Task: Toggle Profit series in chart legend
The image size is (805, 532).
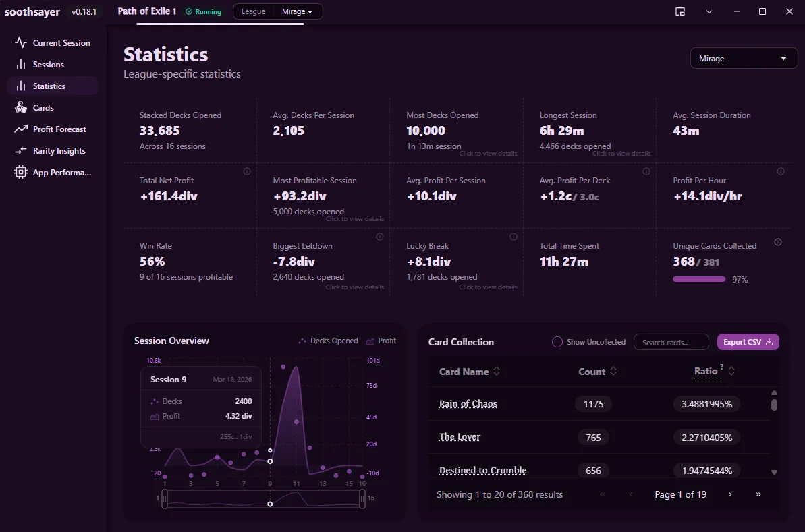Action: (x=381, y=341)
